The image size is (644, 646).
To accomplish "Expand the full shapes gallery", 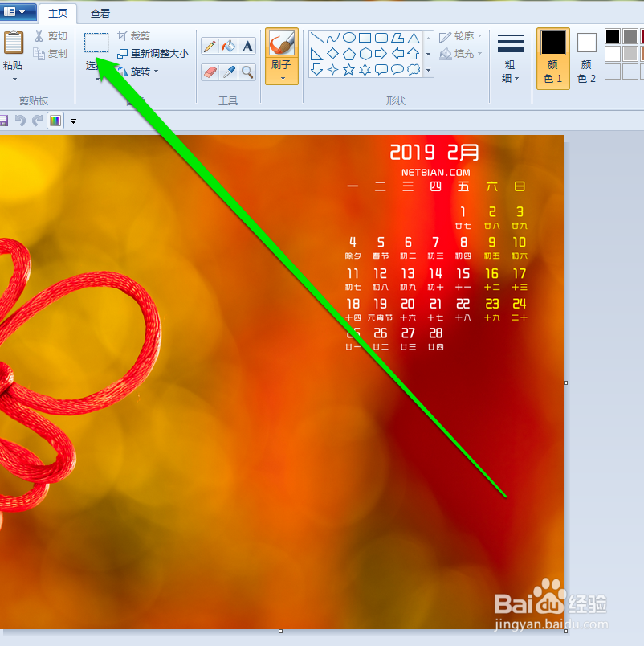I will (x=429, y=70).
